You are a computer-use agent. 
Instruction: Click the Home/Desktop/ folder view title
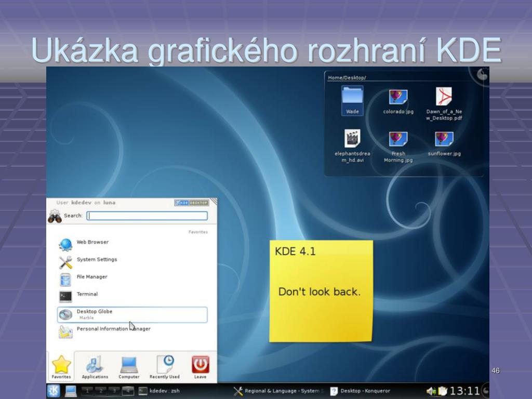[347, 78]
